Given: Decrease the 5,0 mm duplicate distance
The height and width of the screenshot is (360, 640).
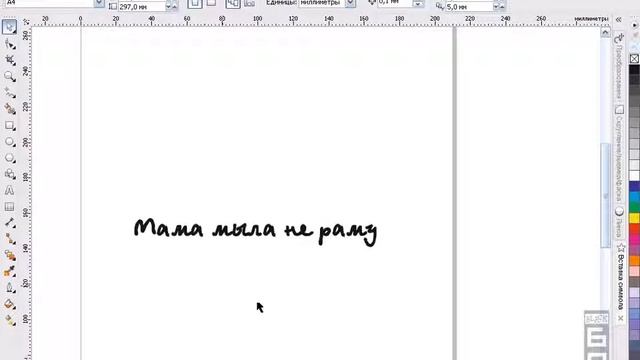Looking at the screenshot, I should coord(496,7).
